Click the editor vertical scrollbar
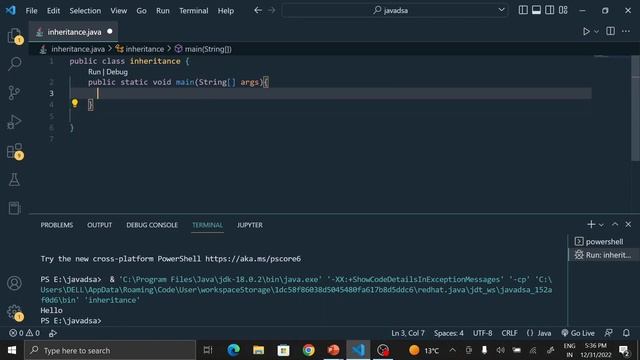This screenshot has height=360, width=640. 636,108
